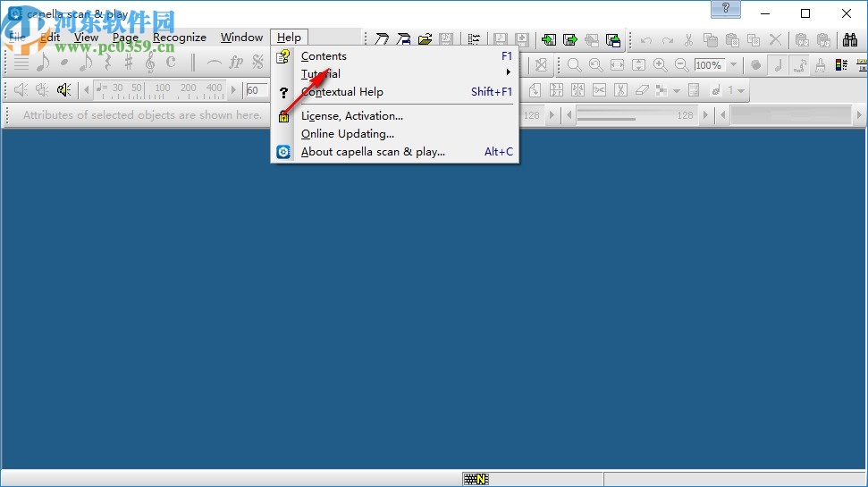Image resolution: width=868 pixels, height=487 pixels.
Task: Click the tempo scale slider
Action: (159, 90)
